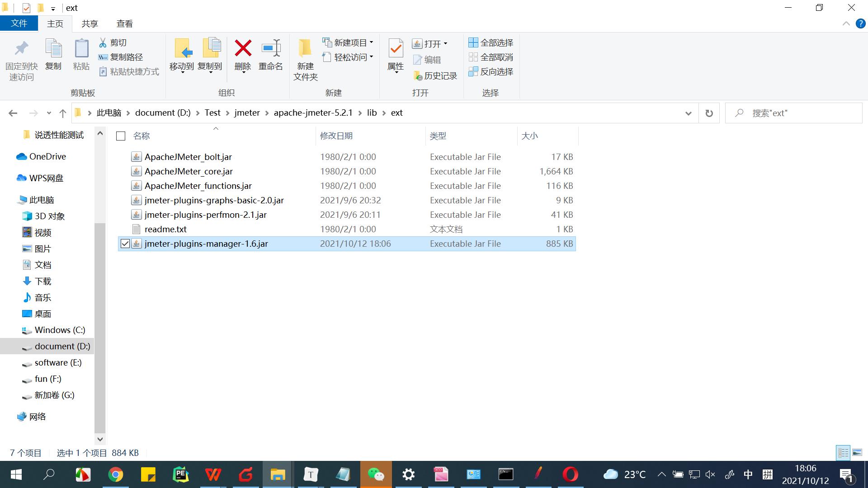Expand path chevron after jmeter

[x=267, y=113]
